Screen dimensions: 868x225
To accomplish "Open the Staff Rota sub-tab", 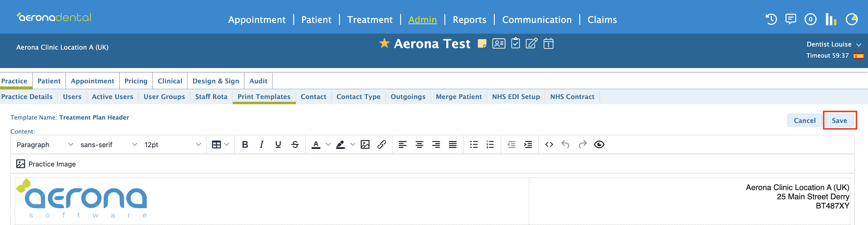I will coord(211,97).
